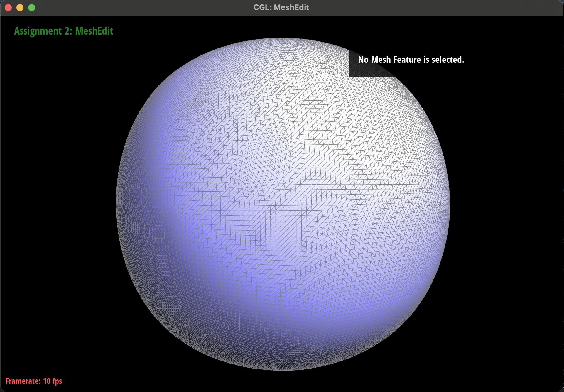
Task: Click the red close window button
Action: 8,8
